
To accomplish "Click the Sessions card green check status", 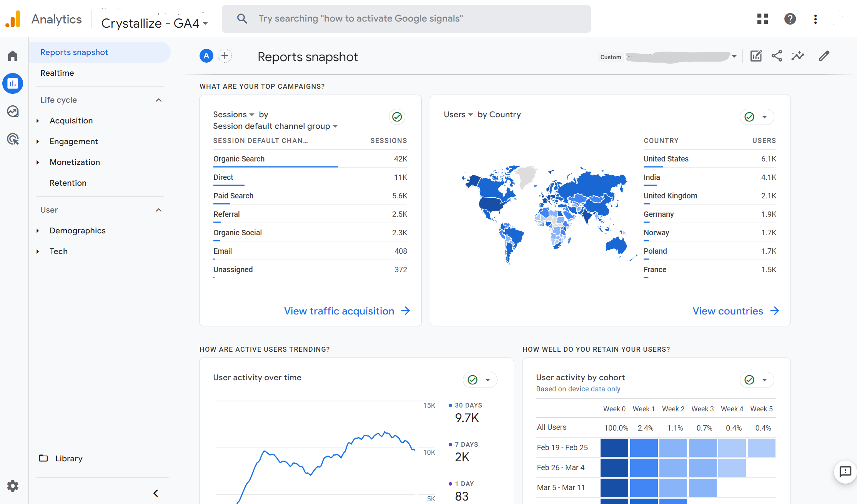I will (x=397, y=117).
